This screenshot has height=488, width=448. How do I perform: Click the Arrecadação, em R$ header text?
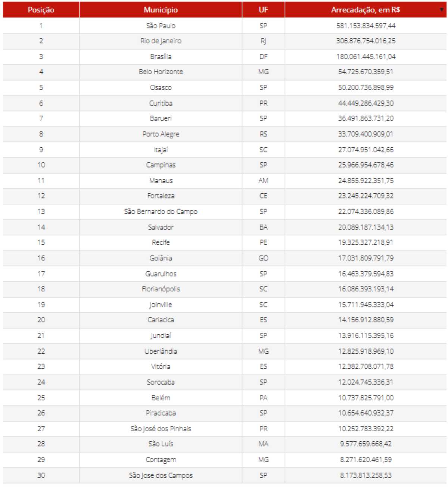(365, 10)
